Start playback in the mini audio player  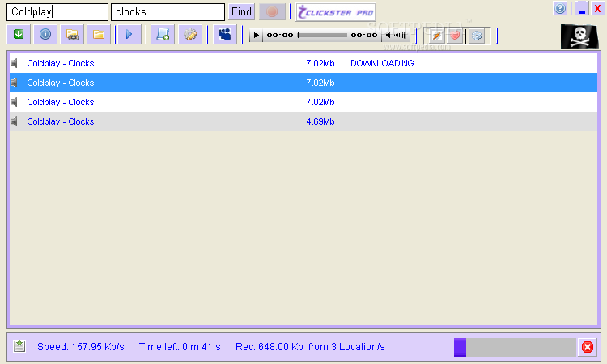(256, 36)
